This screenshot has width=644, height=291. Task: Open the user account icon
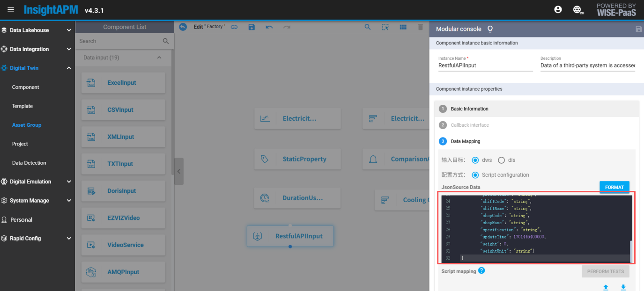[x=558, y=9]
